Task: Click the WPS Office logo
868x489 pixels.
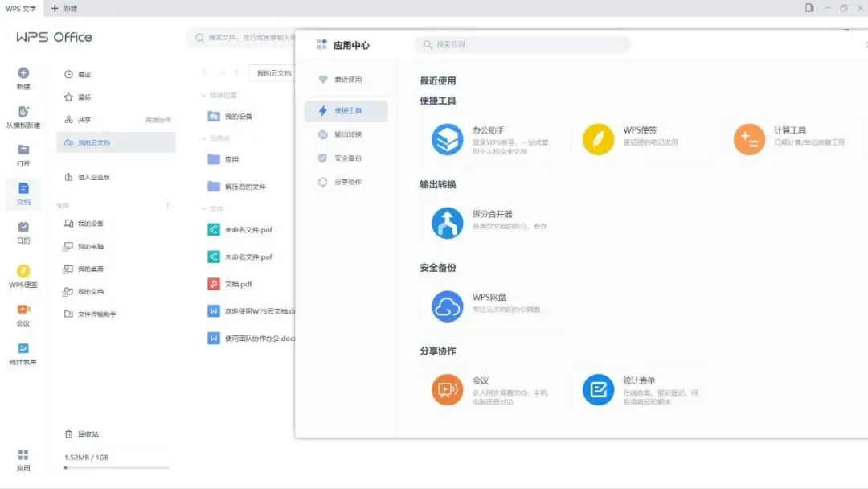Action: pos(55,37)
